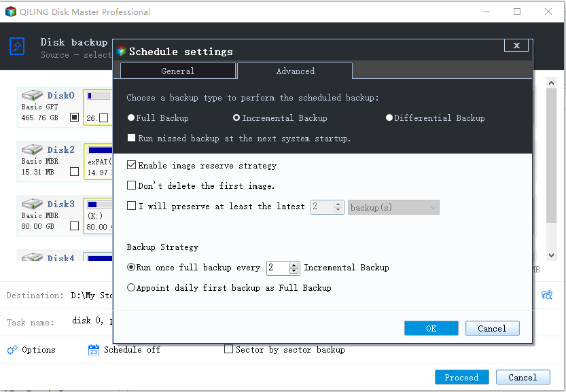Switch to the General tab
Screen dimensions: 566x392
click(178, 71)
